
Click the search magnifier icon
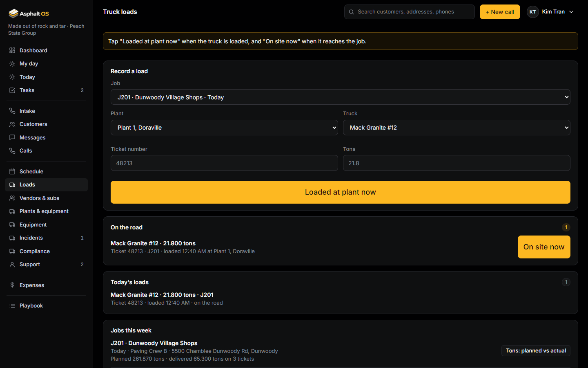coord(351,12)
